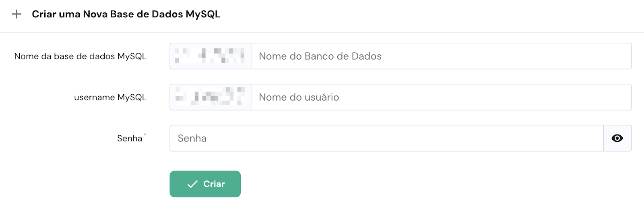This screenshot has width=644, height=205.
Task: Click the red required asterisk by Senha
Action: pyautogui.click(x=145, y=135)
